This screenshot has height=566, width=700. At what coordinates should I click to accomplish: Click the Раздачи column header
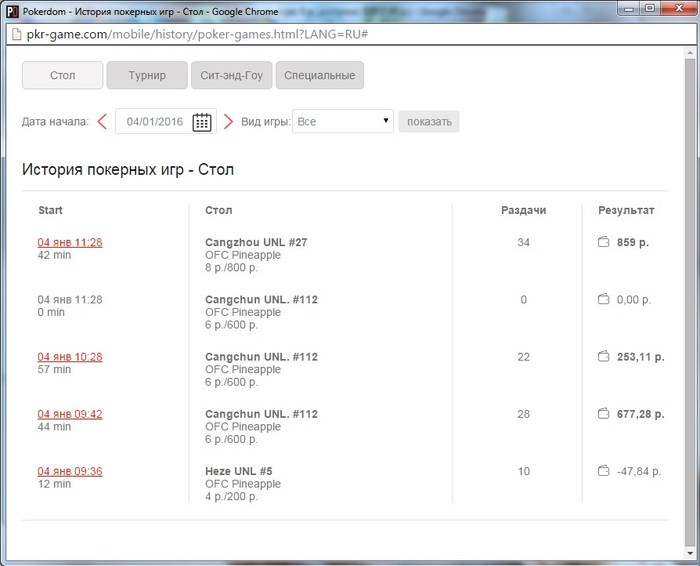[x=523, y=210]
